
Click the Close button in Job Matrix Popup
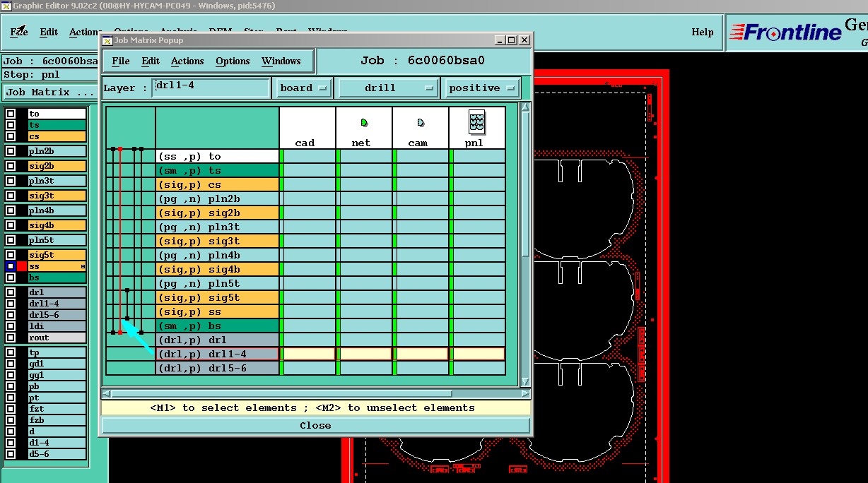[315, 425]
